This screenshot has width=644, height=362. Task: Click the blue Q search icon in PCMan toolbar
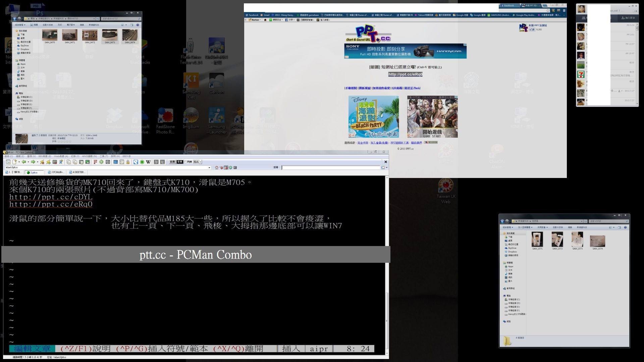(136, 162)
